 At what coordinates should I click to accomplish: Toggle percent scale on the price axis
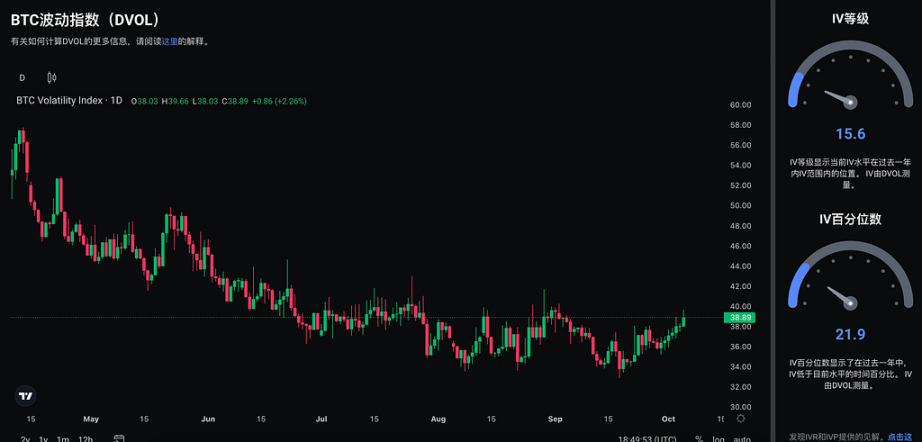click(x=698, y=439)
